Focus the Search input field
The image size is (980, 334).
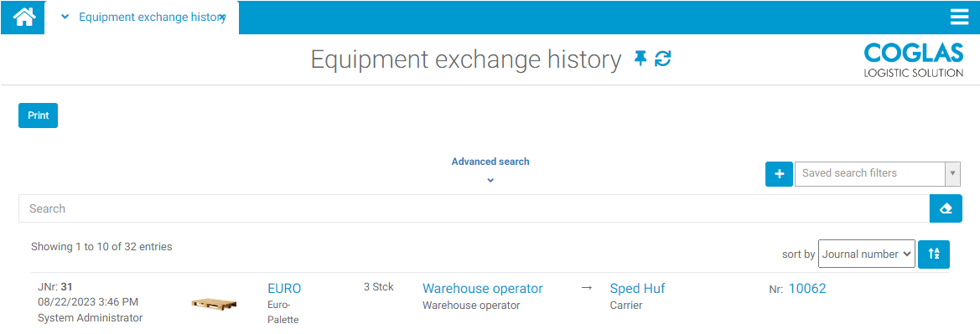(474, 208)
